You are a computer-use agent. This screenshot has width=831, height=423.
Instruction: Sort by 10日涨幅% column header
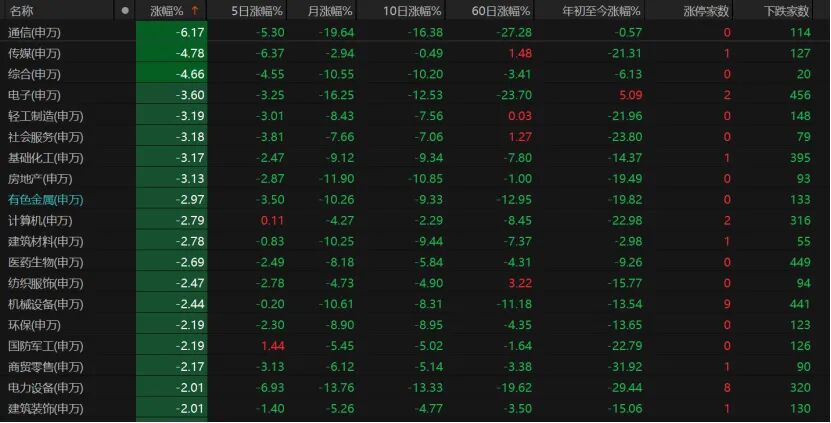[412, 11]
